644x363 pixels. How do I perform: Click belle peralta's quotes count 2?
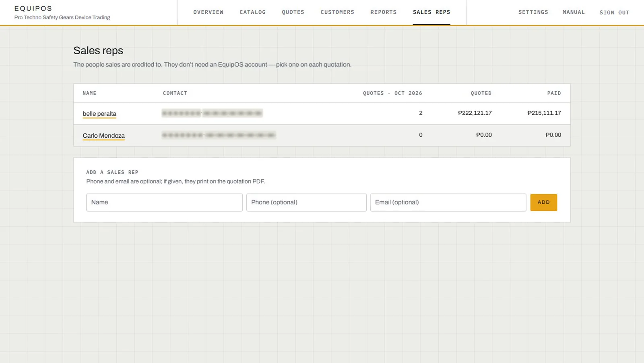click(421, 113)
